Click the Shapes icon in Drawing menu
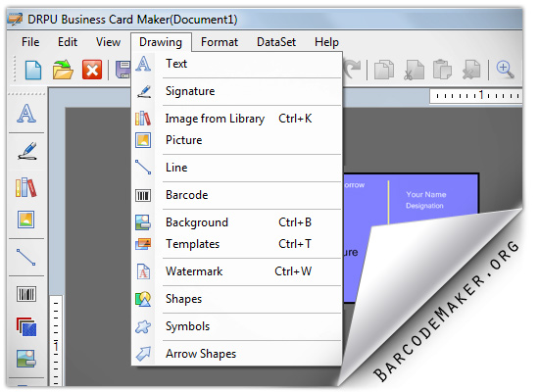The width and height of the screenshot is (539, 392). tap(143, 299)
